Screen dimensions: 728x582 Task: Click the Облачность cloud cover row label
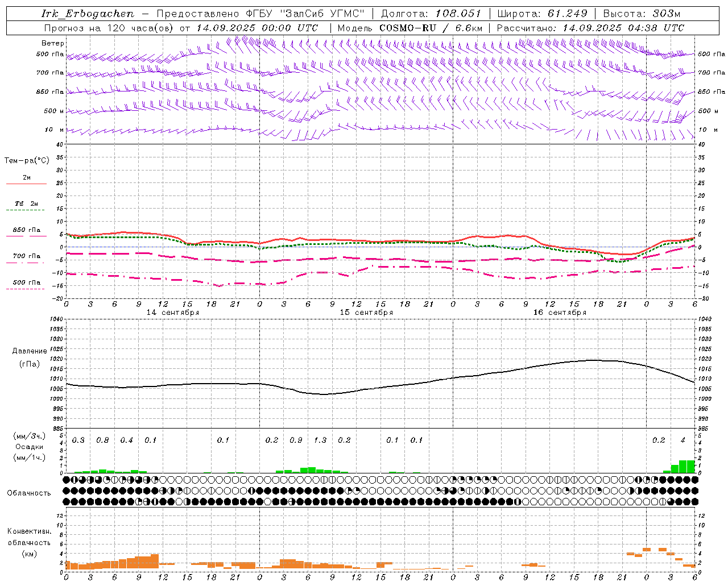29,493
